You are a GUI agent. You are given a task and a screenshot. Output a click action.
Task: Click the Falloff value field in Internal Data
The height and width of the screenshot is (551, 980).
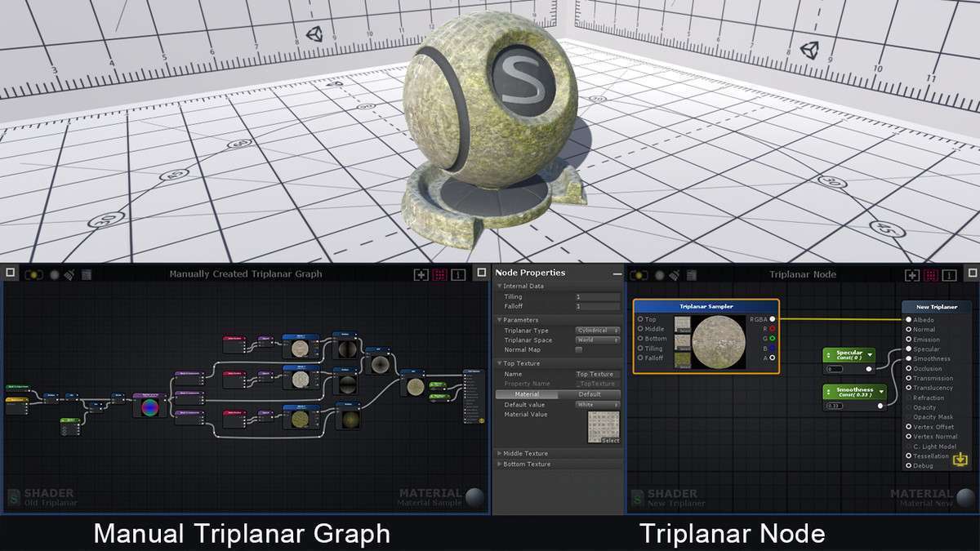[x=598, y=306]
